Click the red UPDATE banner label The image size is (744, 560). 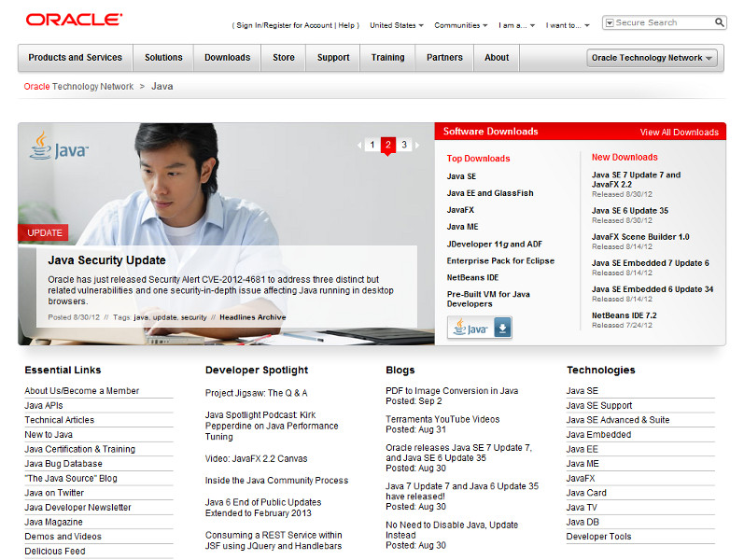pos(44,232)
